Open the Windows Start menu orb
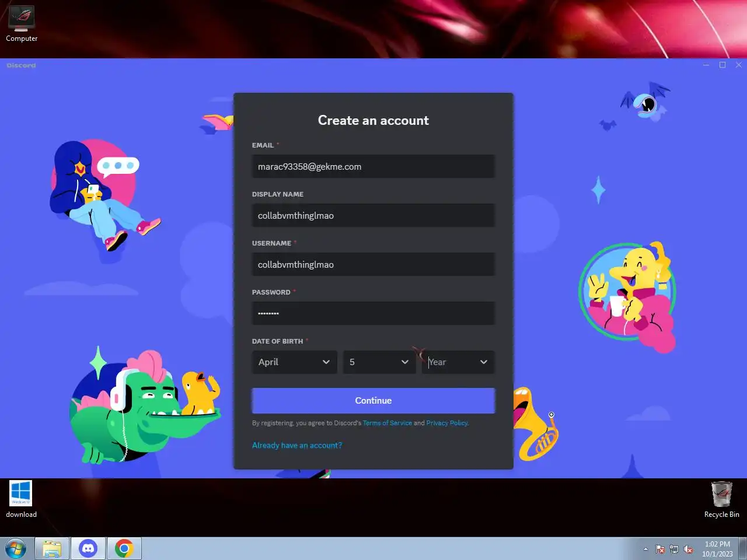This screenshot has width=747, height=560. [x=16, y=548]
